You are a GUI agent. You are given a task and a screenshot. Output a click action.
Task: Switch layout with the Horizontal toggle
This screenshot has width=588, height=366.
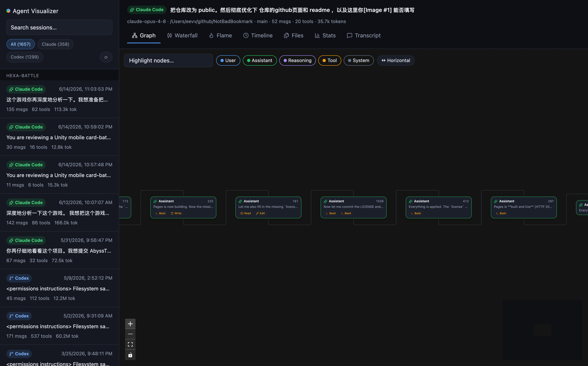pyautogui.click(x=396, y=60)
